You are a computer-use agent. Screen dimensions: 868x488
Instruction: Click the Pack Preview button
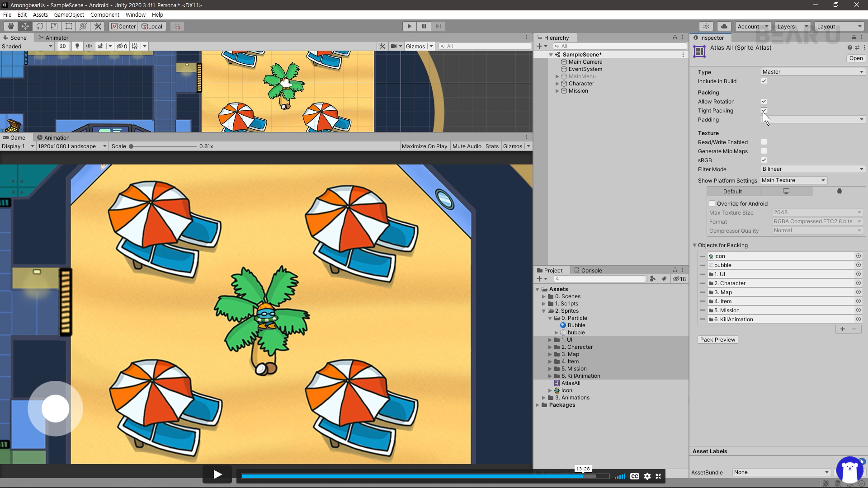coord(717,340)
